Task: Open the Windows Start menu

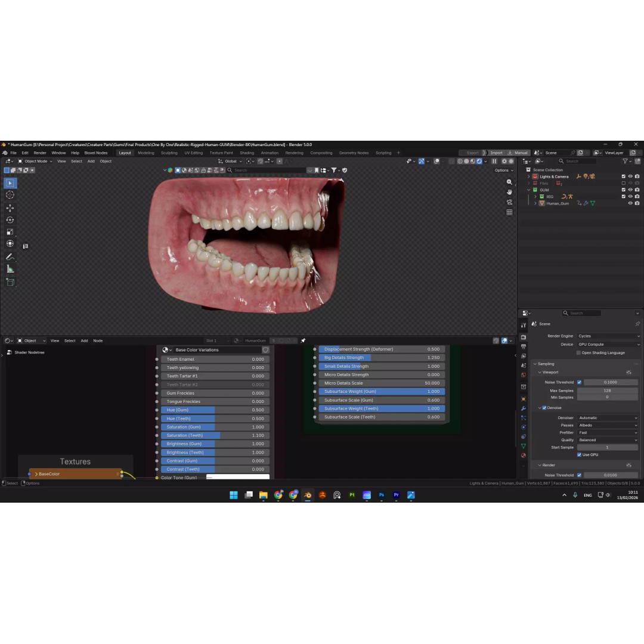Action: coord(234,496)
